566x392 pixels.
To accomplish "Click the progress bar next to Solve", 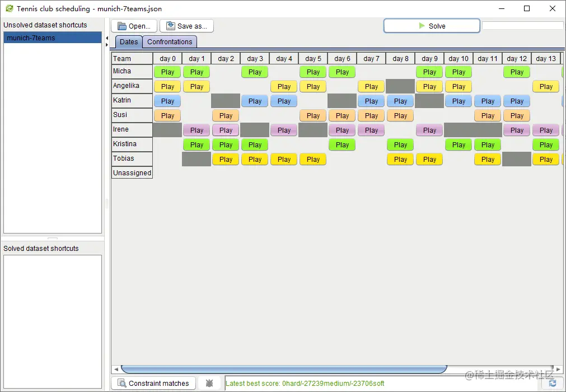I will [x=522, y=26].
